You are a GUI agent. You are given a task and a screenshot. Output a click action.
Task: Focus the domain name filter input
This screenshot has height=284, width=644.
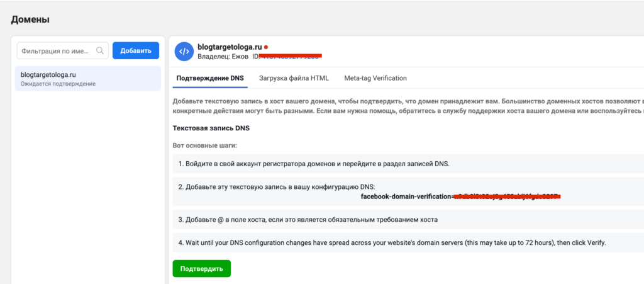(x=55, y=51)
